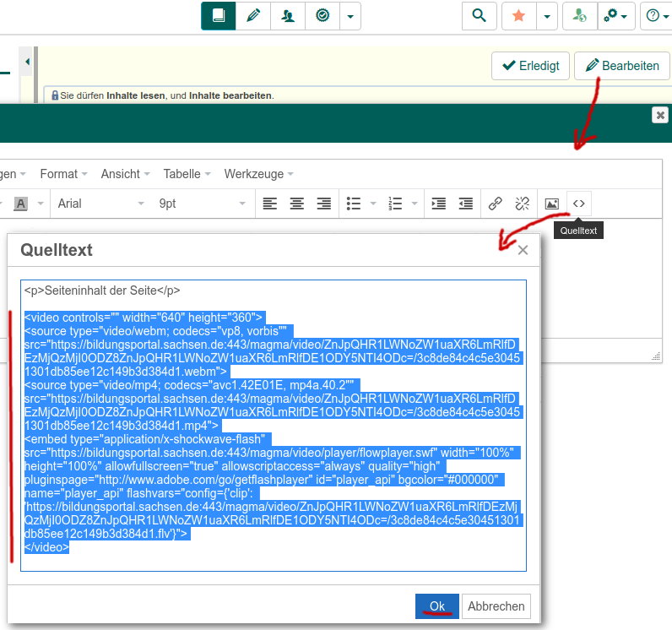Viewport: 672px width, 630px height.
Task: Click the remove link icon
Action: (522, 204)
